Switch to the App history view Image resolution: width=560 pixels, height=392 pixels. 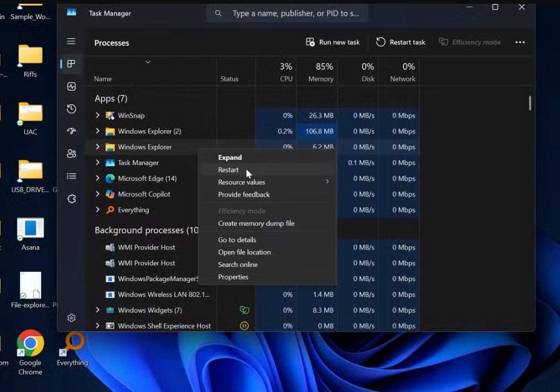point(71,109)
